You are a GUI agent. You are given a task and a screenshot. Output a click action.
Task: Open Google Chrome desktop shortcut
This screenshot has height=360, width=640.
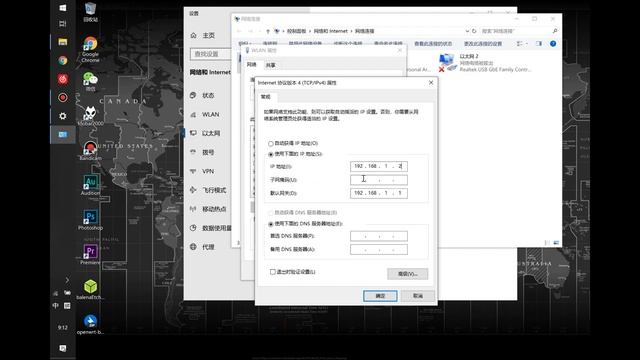click(x=90, y=49)
